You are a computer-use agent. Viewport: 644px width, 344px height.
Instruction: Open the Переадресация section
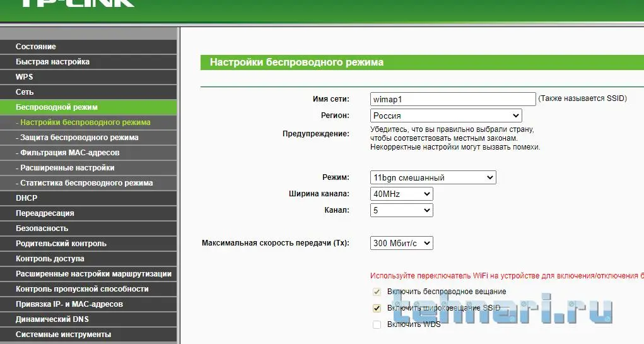pos(88,213)
